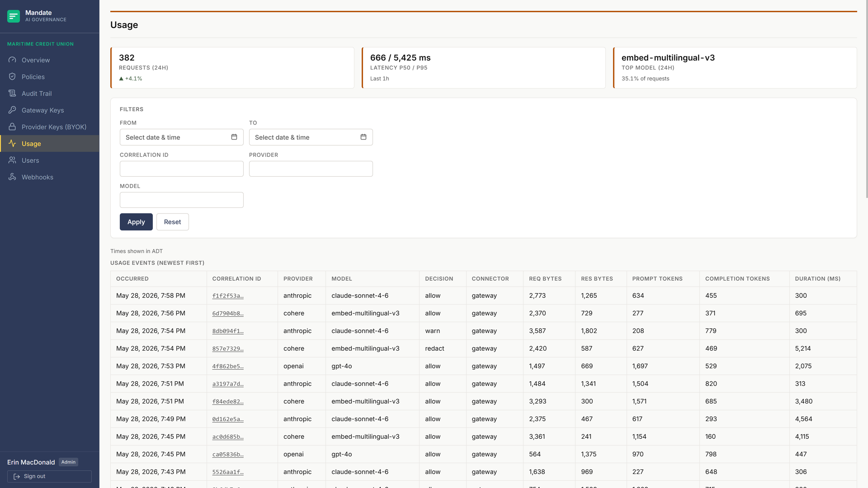
Task: Open correlation ID a3197a7d link
Action: tap(228, 384)
